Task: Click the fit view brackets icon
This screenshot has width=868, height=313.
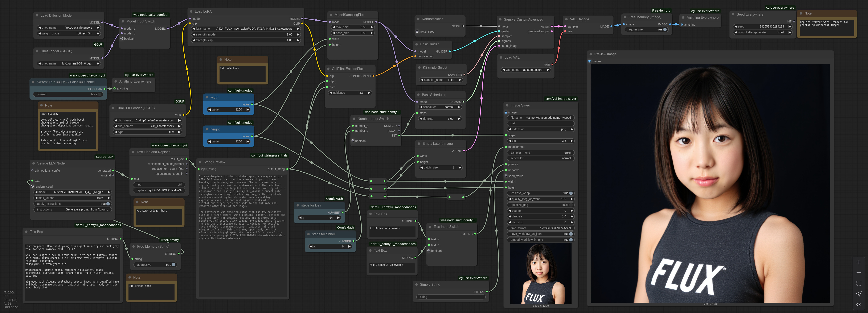Action: [859, 283]
